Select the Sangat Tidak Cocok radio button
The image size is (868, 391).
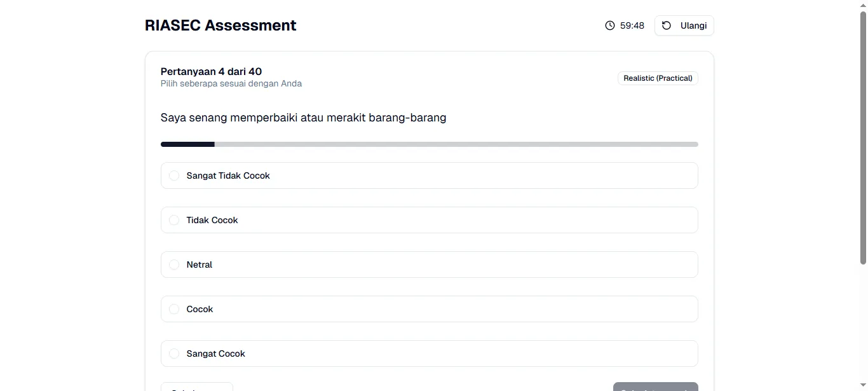(x=173, y=175)
